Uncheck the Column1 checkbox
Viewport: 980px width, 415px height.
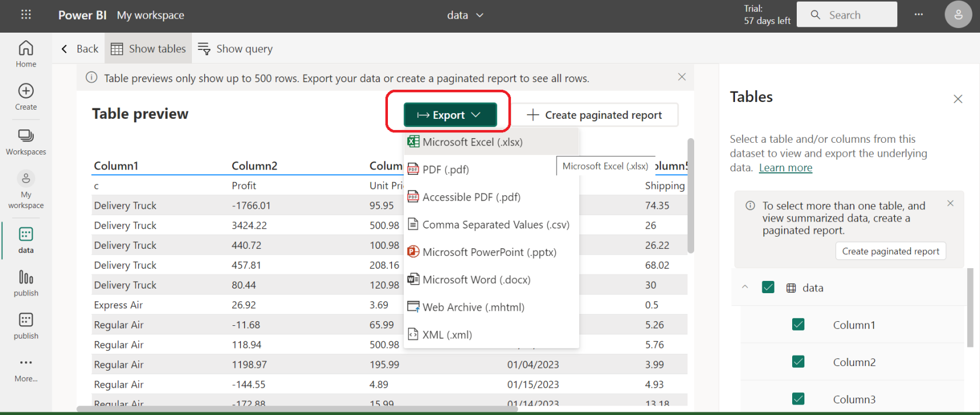[798, 325]
